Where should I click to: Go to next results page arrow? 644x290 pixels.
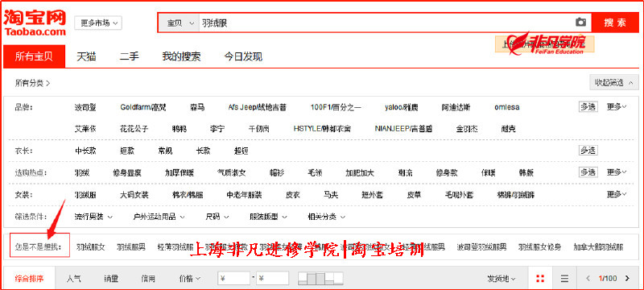pos(627,279)
